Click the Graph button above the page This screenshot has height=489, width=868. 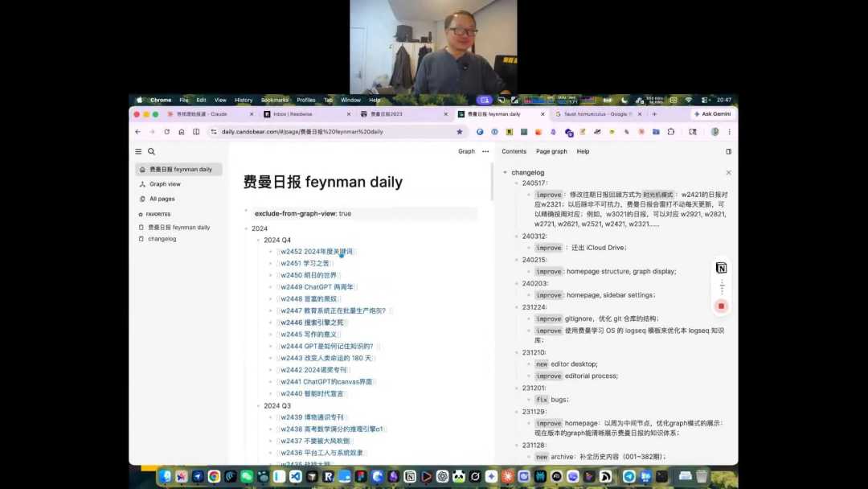pyautogui.click(x=466, y=151)
